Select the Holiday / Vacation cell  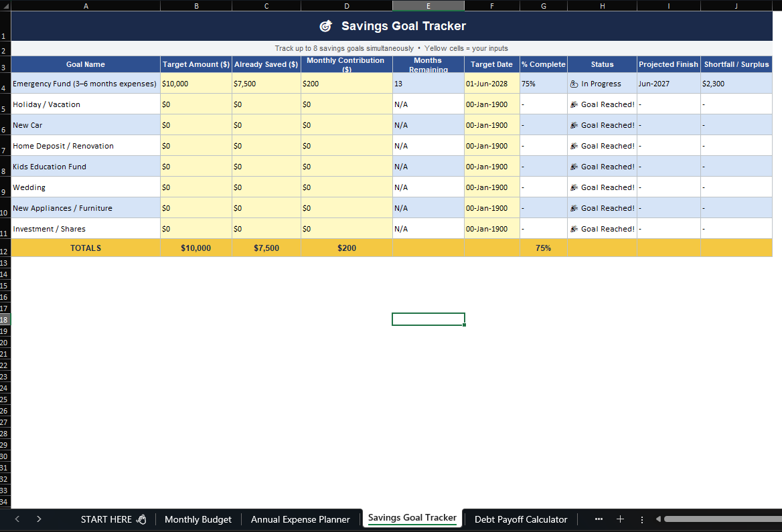(x=86, y=104)
